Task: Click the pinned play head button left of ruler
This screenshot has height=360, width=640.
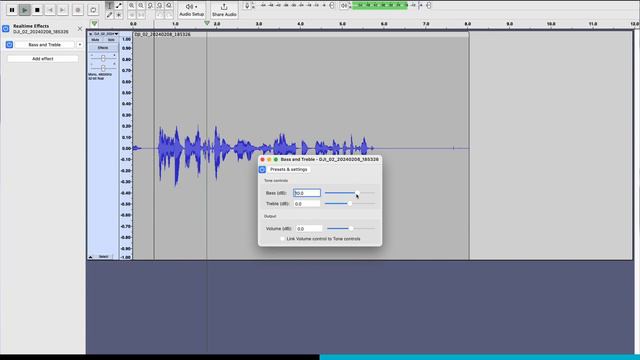Action: (94, 24)
